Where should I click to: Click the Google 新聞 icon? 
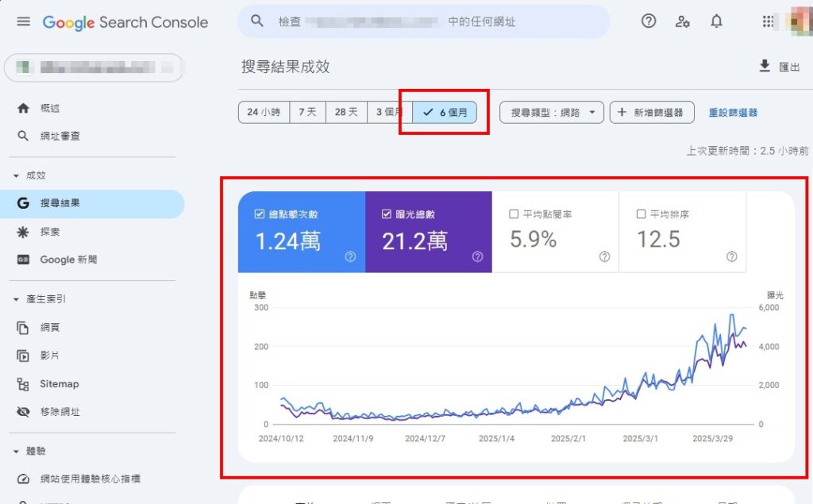coord(23,260)
